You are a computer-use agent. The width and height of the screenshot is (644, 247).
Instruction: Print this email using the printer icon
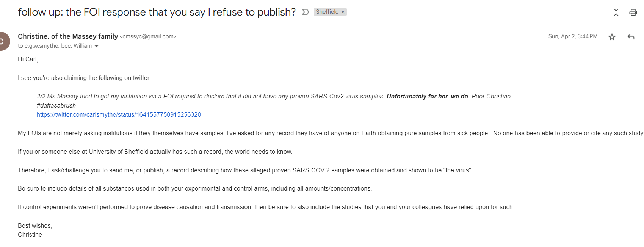pos(633,12)
